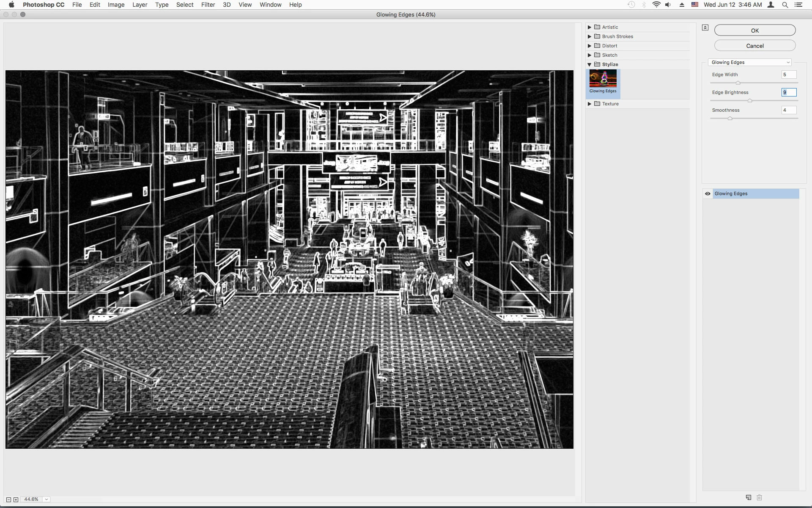Open the Layer menu
This screenshot has width=812, height=508.
click(x=140, y=5)
